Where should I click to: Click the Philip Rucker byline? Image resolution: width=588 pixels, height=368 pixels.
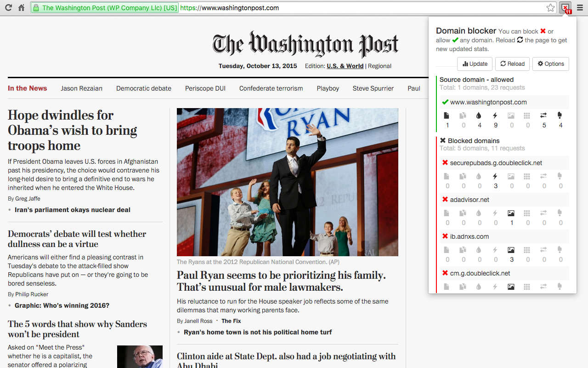click(x=31, y=294)
